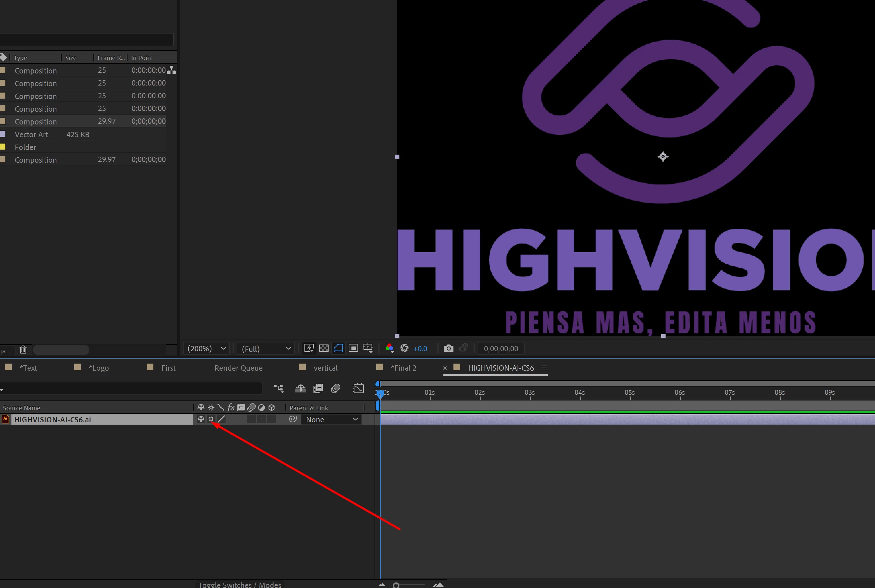Open the Graph Editor in the timeline
This screenshot has width=875, height=588.
click(358, 388)
